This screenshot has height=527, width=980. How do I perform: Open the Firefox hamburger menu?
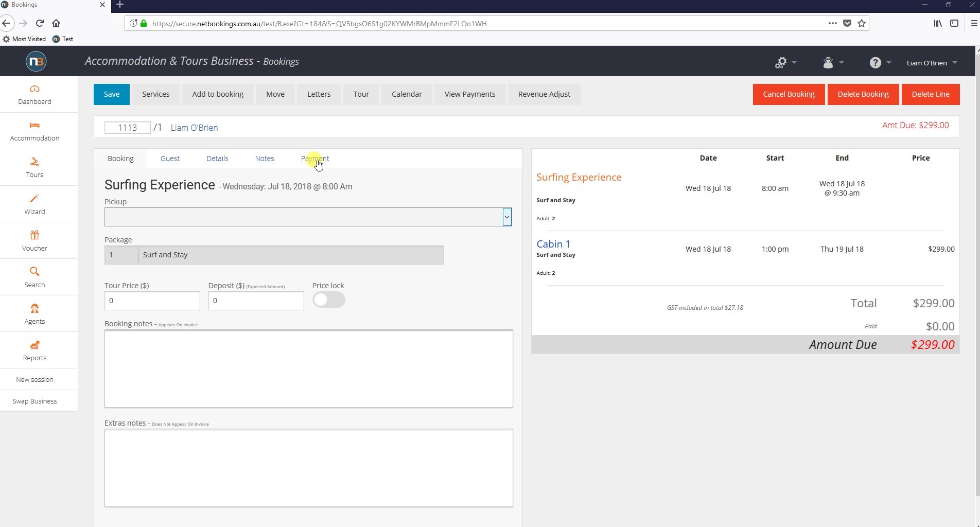coord(974,23)
